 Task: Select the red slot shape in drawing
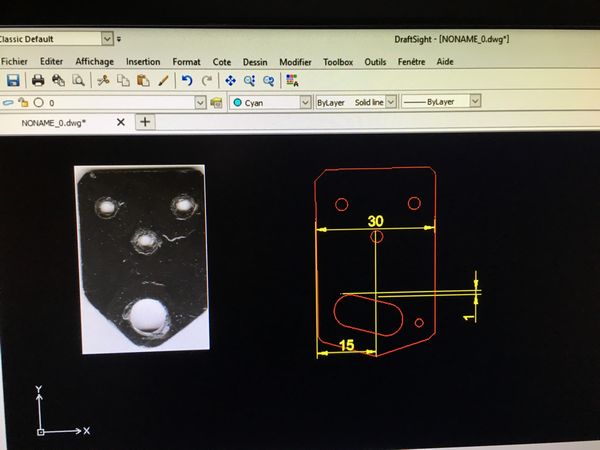click(x=368, y=315)
